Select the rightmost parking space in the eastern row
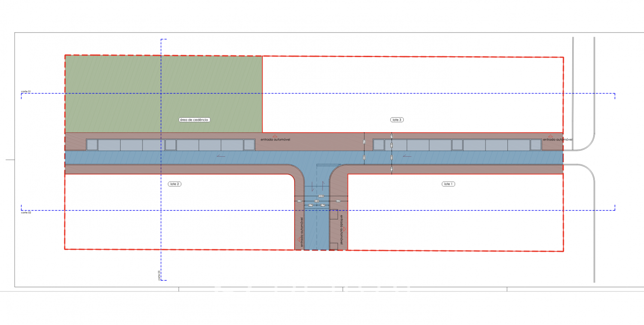This screenshot has width=644, height=325. click(536, 145)
